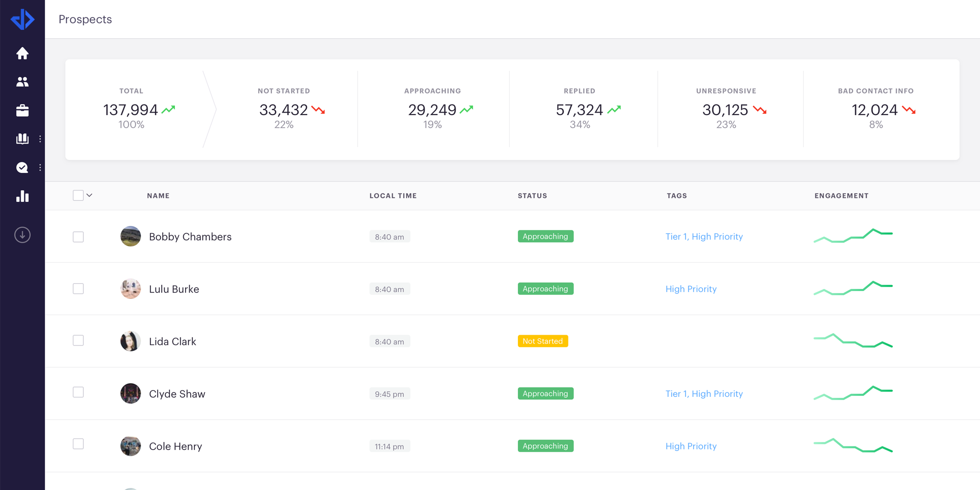This screenshot has width=980, height=490.
Task: Click Clyde Shaw's Tier 1, High Priority tags
Action: tap(704, 394)
